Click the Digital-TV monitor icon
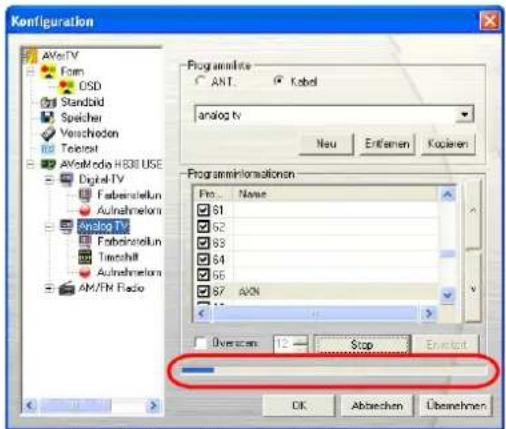The width and height of the screenshot is (506, 429). 67,180
